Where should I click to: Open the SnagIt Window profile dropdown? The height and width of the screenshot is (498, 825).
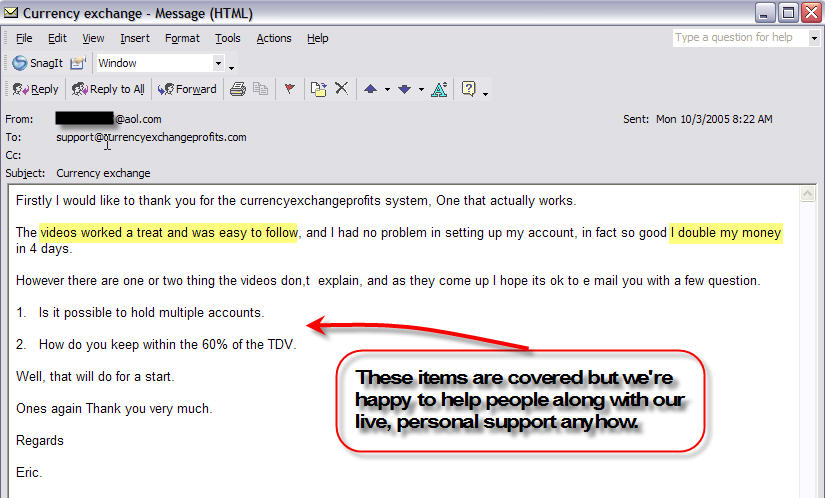[219, 63]
